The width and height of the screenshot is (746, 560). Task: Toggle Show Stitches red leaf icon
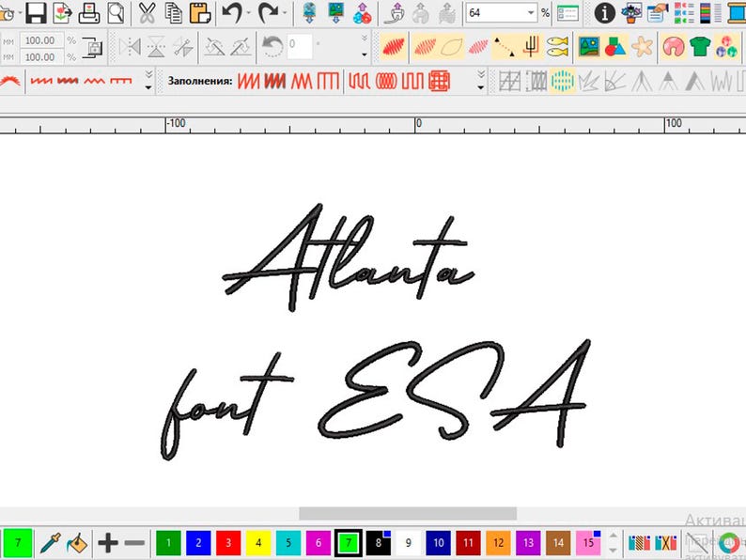394,47
